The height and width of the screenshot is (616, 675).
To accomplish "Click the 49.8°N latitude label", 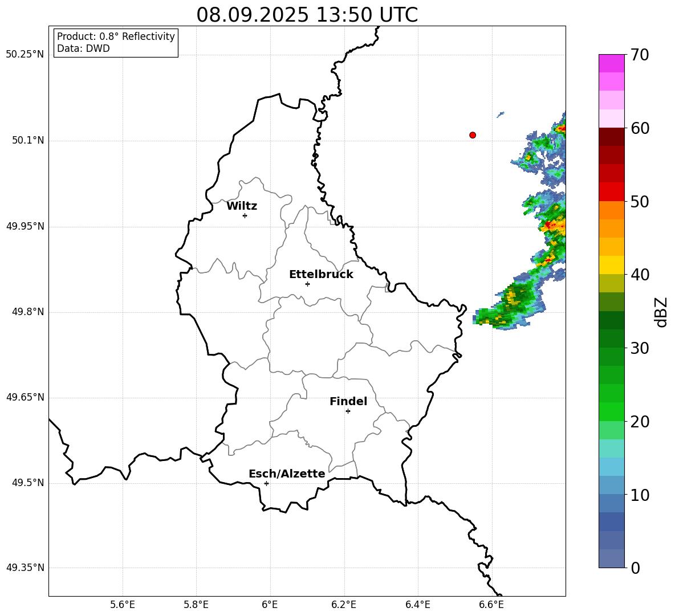I will [28, 312].
